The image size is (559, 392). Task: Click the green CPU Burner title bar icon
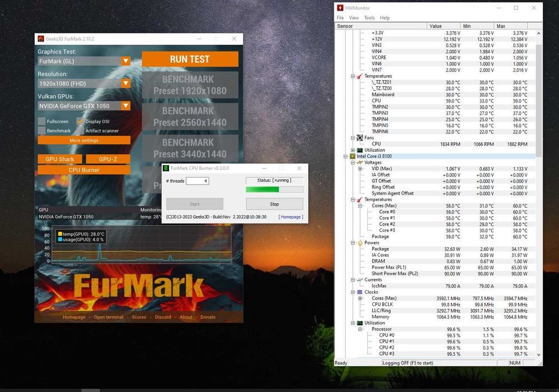[x=166, y=168]
